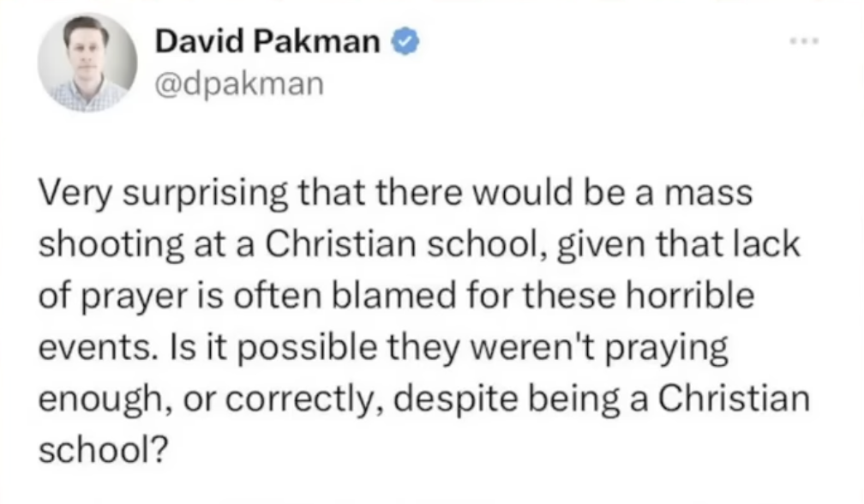The image size is (864, 504).
Task: Click the line starting "enough, or correctly"
Action: (x=423, y=399)
